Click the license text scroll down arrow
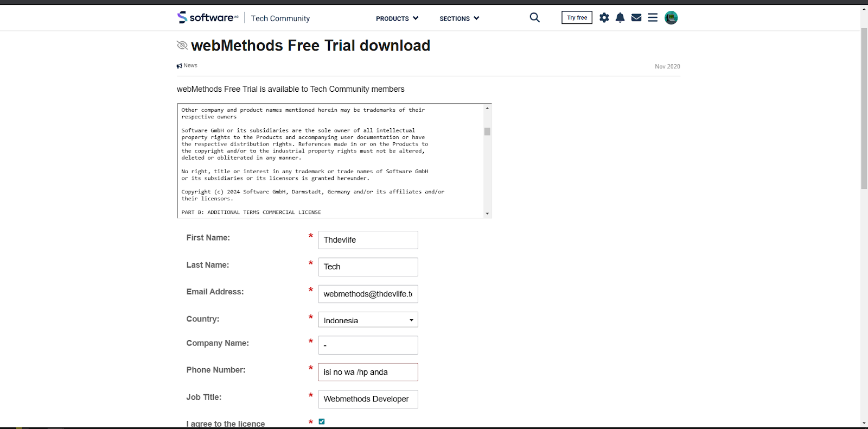This screenshot has height=429, width=868. 487,213
